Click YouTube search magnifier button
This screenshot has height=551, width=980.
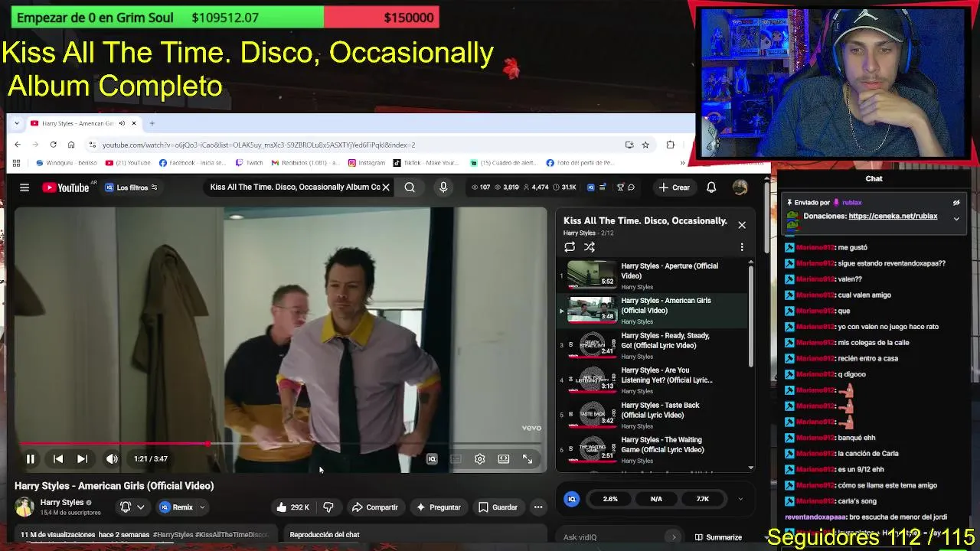click(410, 187)
